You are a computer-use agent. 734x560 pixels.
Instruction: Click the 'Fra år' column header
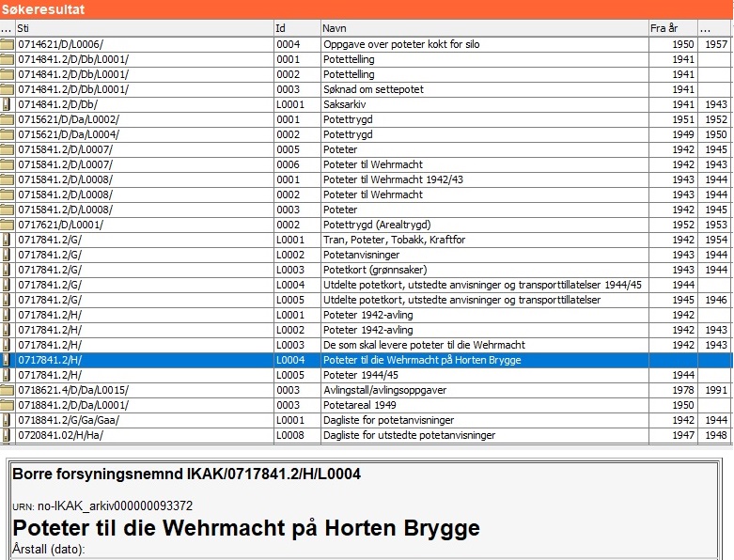click(x=671, y=28)
